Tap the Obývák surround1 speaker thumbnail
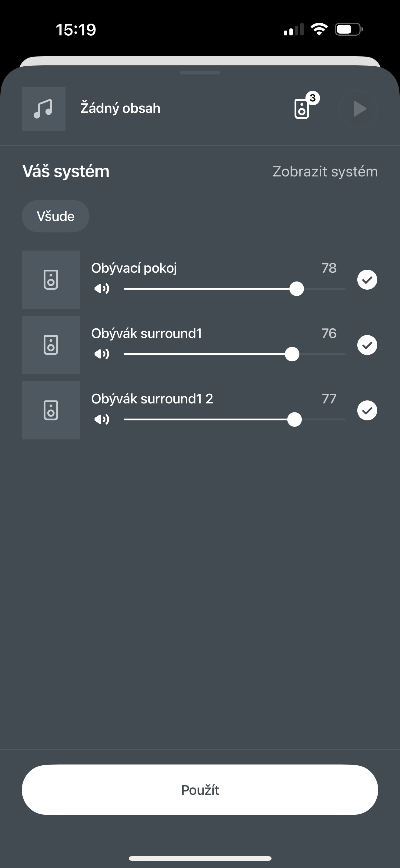The image size is (400, 868). 51,345
